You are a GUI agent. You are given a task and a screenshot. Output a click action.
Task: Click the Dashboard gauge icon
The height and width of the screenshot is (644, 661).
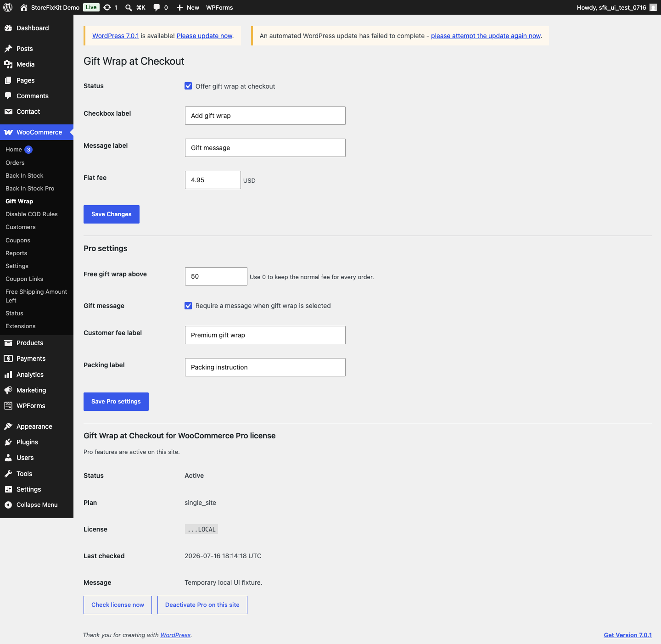(x=8, y=28)
